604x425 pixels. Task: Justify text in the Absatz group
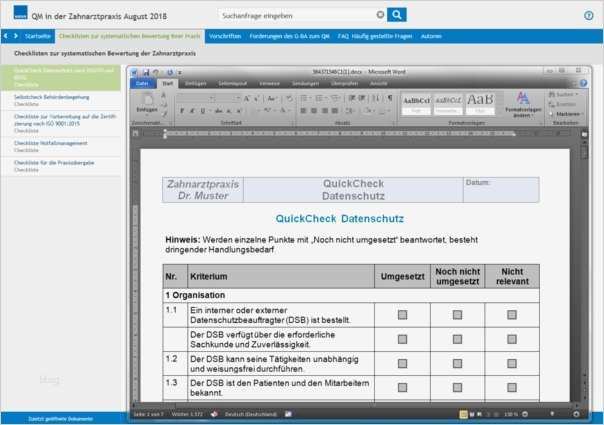pyautogui.click(x=335, y=111)
